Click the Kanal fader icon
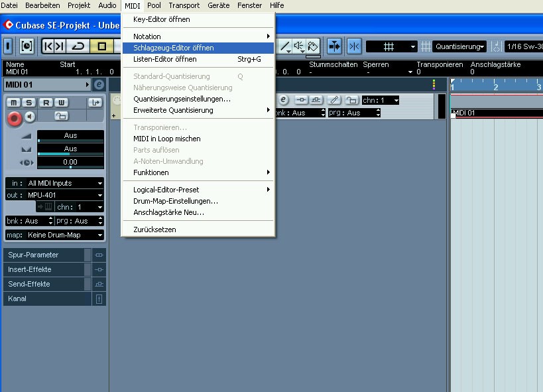The width and height of the screenshot is (543, 392). click(99, 298)
